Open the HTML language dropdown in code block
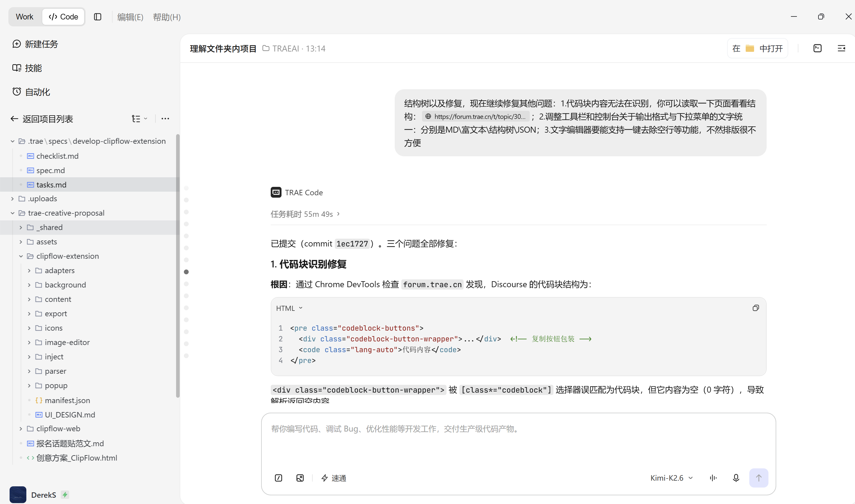This screenshot has width=855, height=504. point(289,308)
